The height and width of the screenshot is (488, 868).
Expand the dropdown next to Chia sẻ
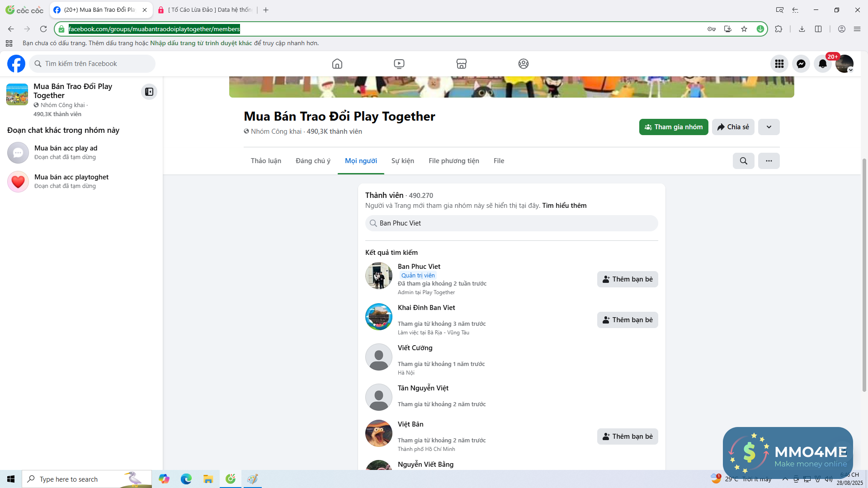(x=769, y=127)
